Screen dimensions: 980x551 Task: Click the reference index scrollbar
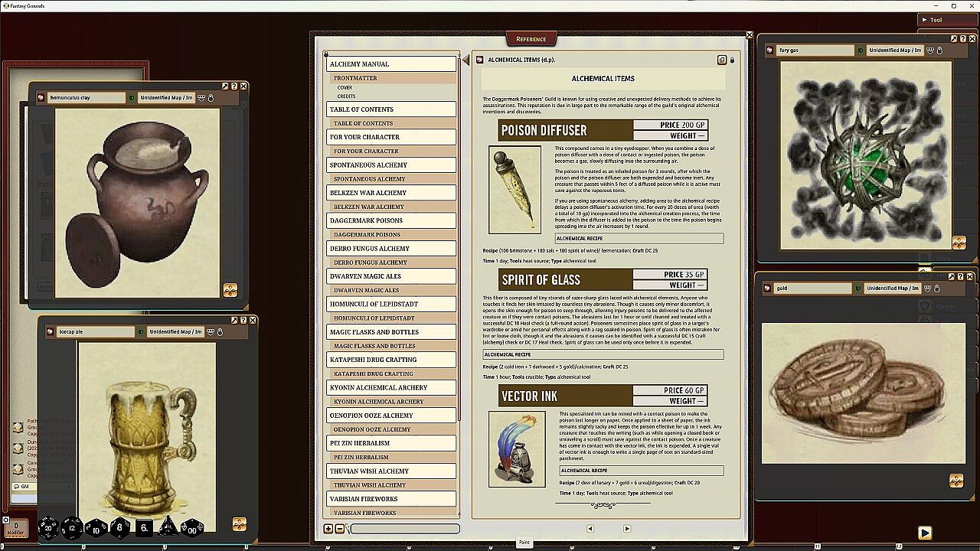click(459, 283)
